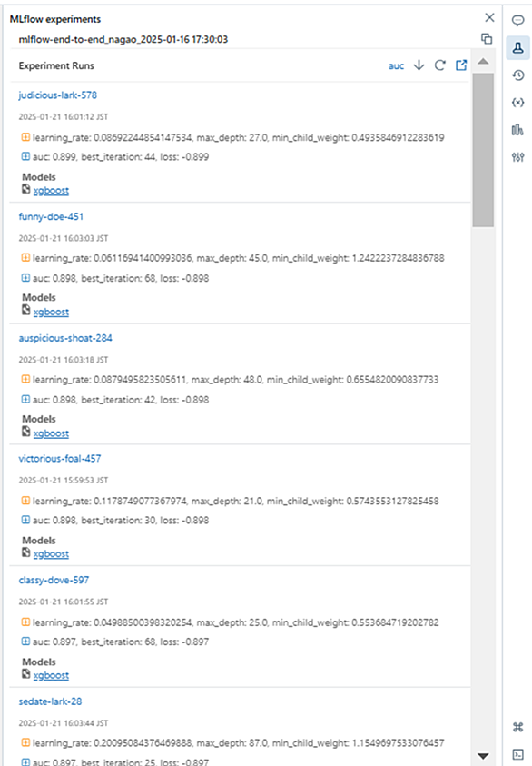Open the classy-dove-597 run
The height and width of the screenshot is (766, 532).
[54, 580]
